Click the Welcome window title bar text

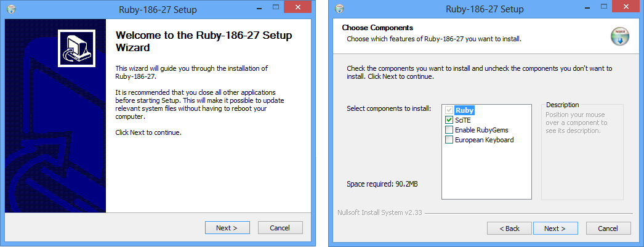click(x=158, y=9)
